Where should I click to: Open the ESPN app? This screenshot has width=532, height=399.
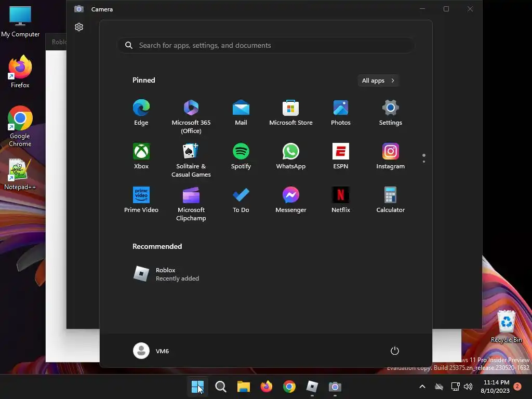coord(341,156)
